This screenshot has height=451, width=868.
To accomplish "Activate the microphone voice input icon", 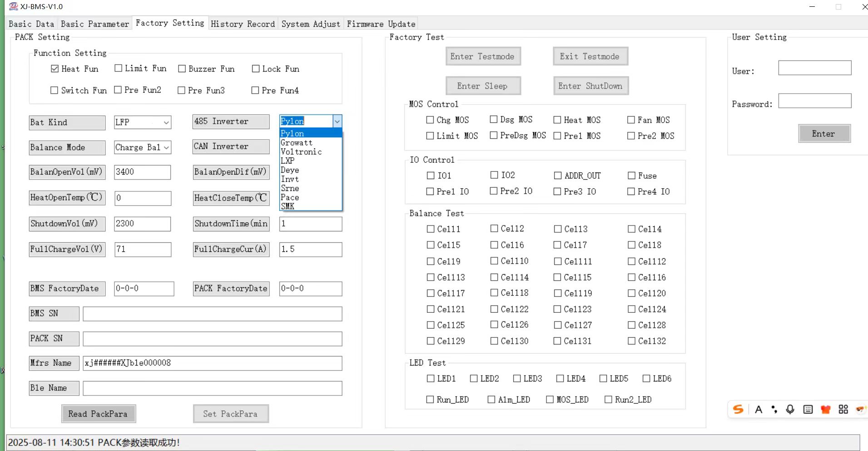I will [x=790, y=410].
